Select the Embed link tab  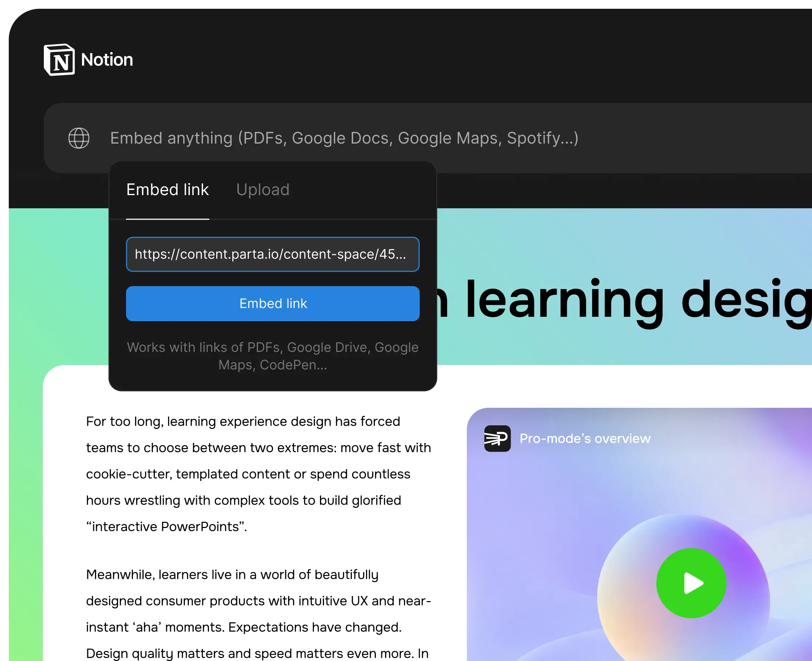tap(168, 190)
